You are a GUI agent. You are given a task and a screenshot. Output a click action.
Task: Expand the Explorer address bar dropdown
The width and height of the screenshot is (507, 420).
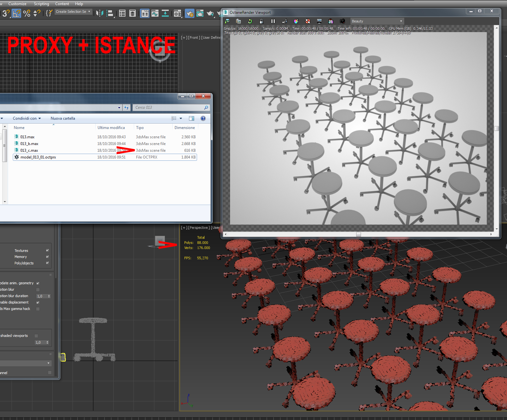[119, 107]
